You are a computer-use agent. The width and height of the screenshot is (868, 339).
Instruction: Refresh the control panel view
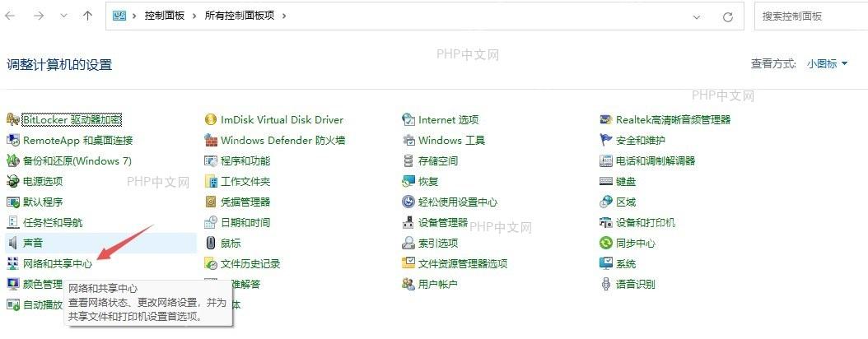coord(728,16)
